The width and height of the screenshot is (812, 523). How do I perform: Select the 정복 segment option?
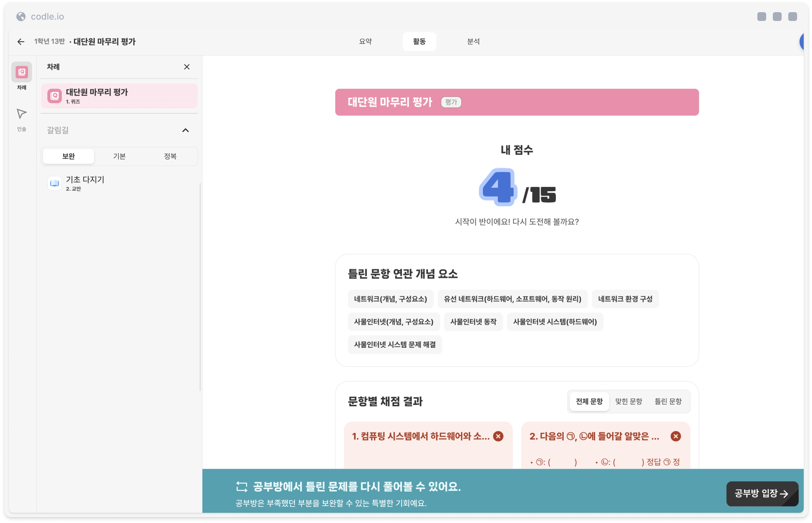pyautogui.click(x=170, y=156)
